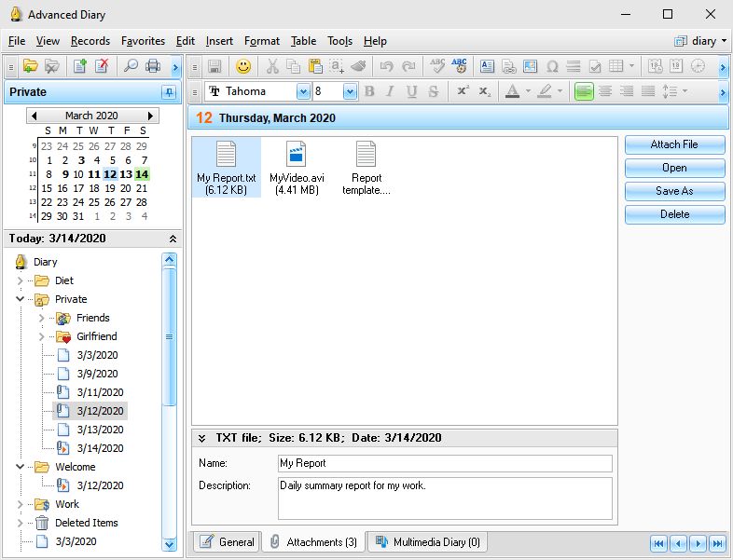Toggle center alignment
The width and height of the screenshot is (733, 560).
605,91
